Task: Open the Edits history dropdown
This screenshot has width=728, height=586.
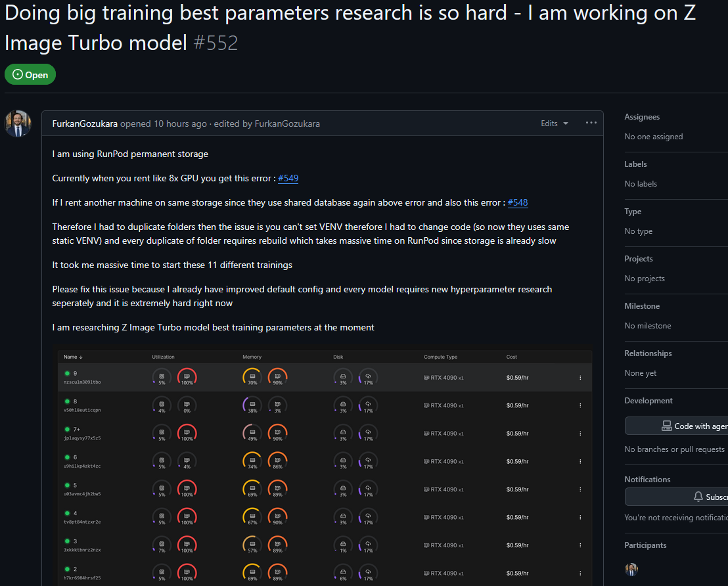Action: pos(555,124)
